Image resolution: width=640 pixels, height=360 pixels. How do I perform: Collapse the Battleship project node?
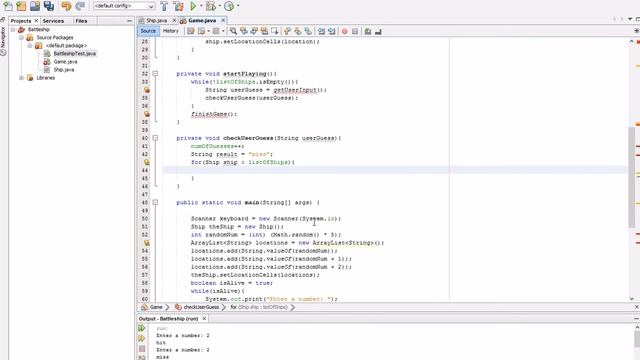pyautogui.click(x=13, y=29)
